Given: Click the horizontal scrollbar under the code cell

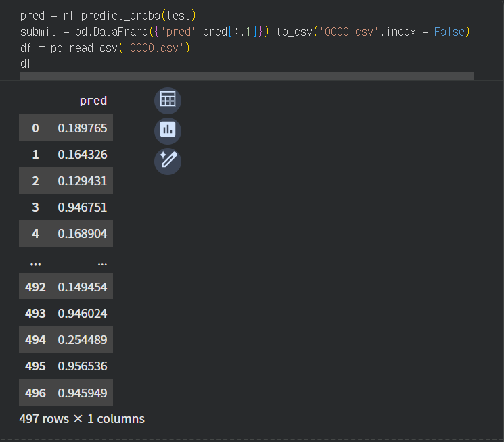Looking at the screenshot, I should point(247,76).
